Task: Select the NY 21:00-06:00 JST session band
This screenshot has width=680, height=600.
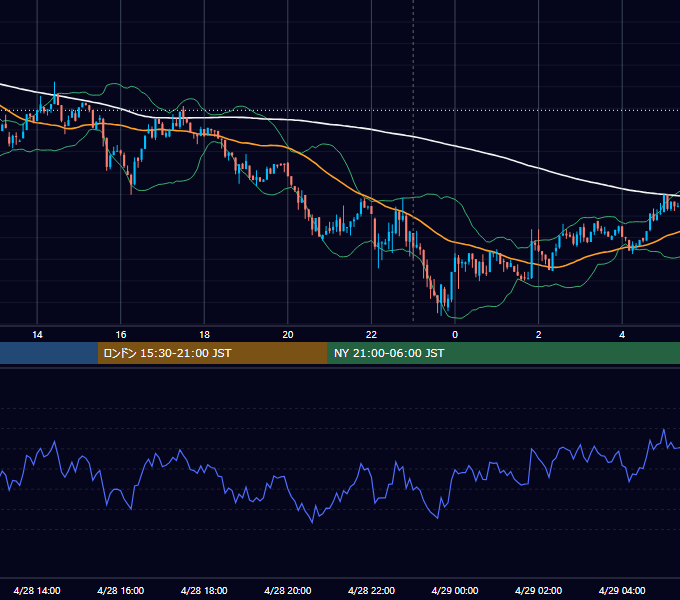Action: (503, 353)
